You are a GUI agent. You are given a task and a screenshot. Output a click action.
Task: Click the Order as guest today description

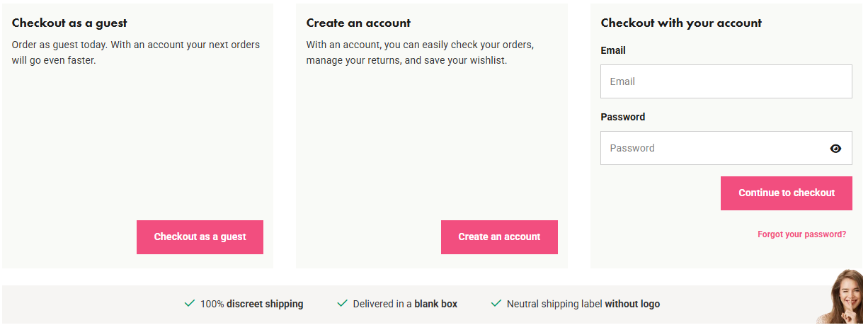tap(136, 52)
